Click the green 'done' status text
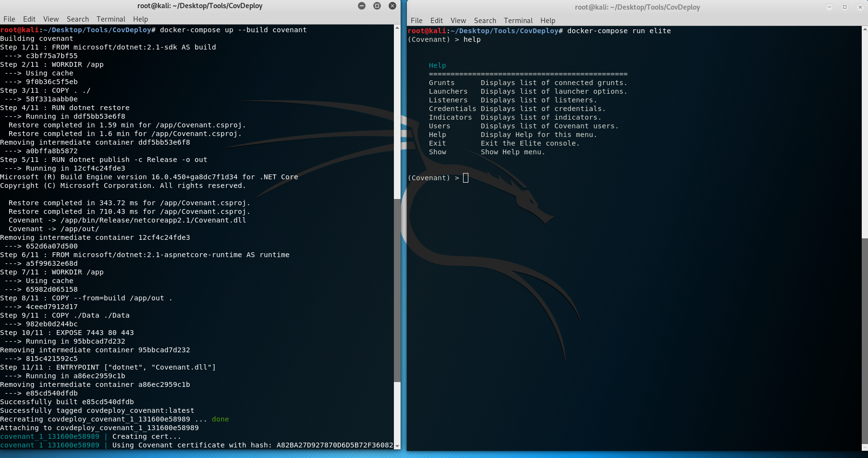Screen dimensions: 868x458 pyautogui.click(x=220, y=419)
